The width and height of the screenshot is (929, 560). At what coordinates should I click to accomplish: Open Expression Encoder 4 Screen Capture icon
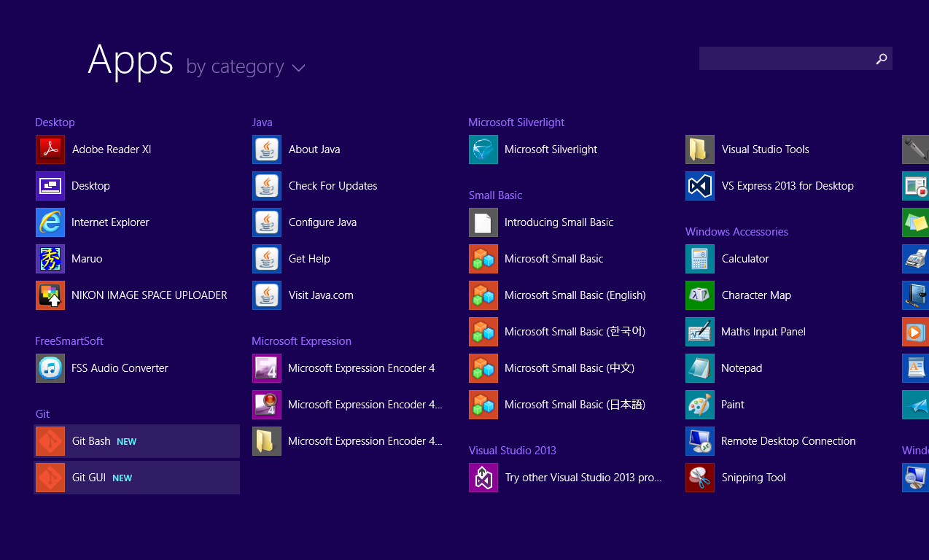[x=267, y=405]
